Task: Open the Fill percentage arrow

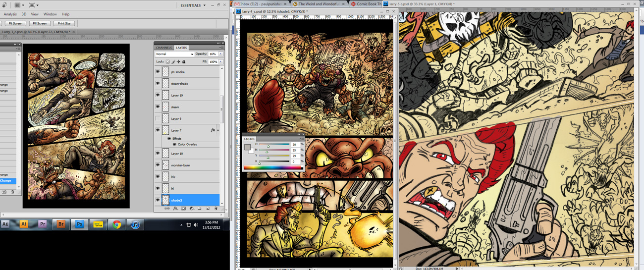Action: [221, 62]
